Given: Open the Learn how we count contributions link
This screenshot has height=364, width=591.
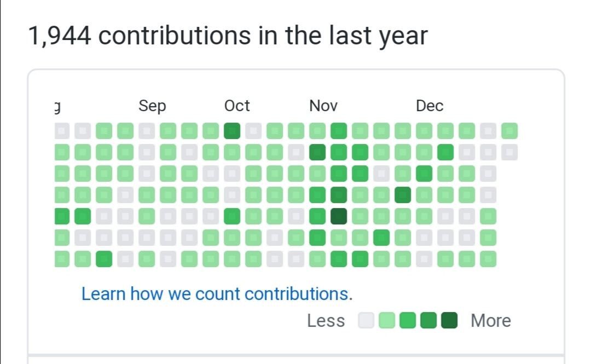Looking at the screenshot, I should click(x=217, y=294).
